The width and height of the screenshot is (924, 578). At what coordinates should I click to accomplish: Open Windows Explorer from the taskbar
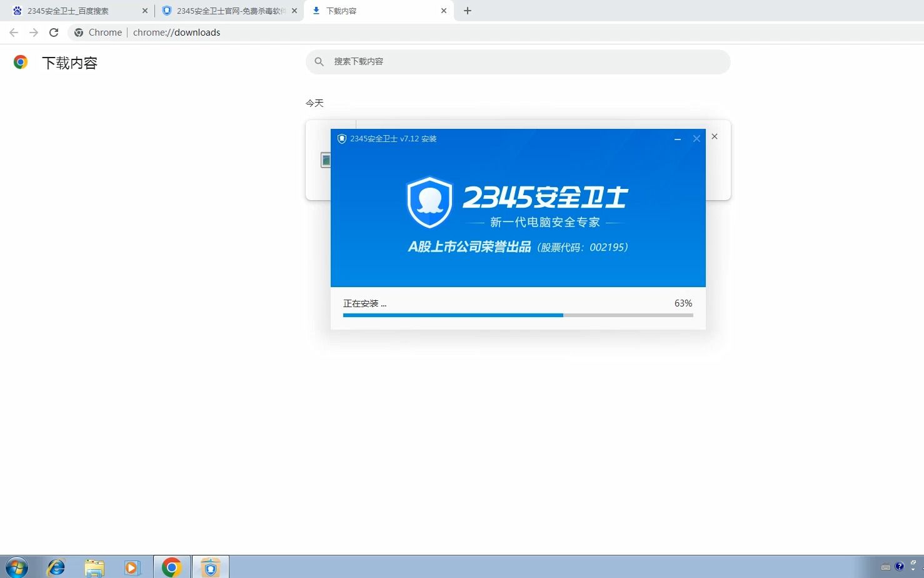[94, 567]
